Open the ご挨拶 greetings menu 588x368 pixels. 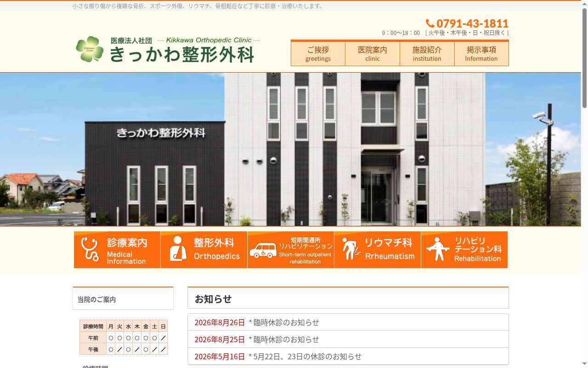tap(318, 53)
